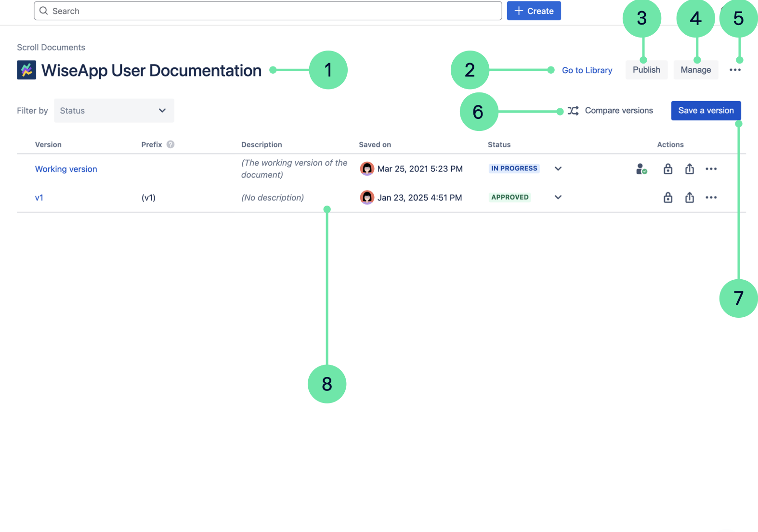758x532 pixels.
Task: Click the share icon for Working version
Action: (x=690, y=169)
